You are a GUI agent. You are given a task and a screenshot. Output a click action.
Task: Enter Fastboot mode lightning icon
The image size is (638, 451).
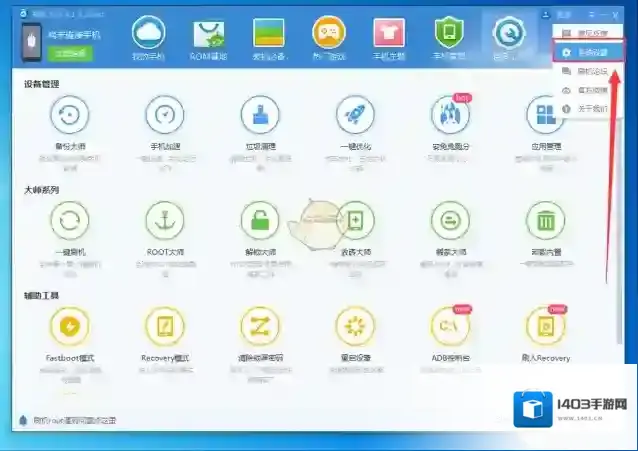[x=70, y=326]
